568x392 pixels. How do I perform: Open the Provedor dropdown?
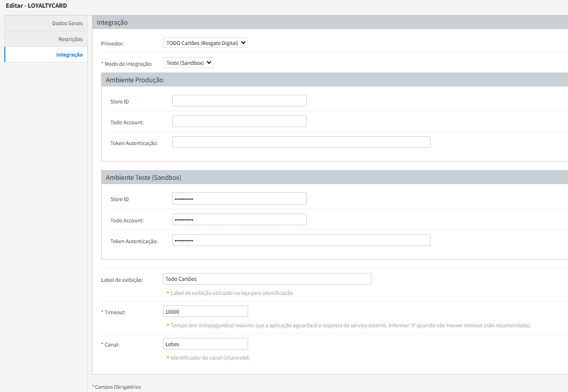pos(206,43)
